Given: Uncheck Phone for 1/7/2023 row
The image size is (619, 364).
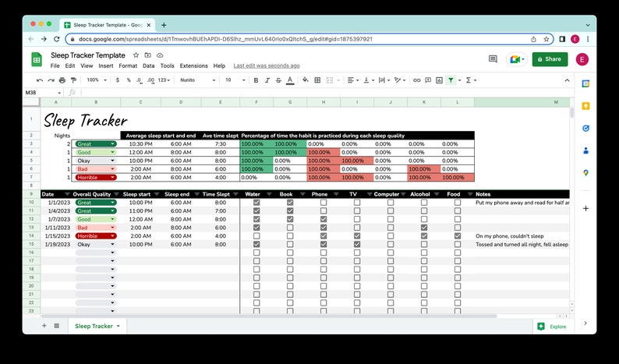Looking at the screenshot, I should tap(324, 219).
